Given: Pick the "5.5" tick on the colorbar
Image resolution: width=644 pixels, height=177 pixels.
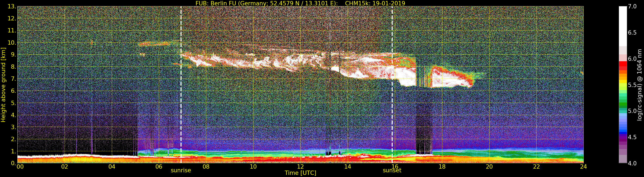Looking at the screenshot, I should pos(632,85).
